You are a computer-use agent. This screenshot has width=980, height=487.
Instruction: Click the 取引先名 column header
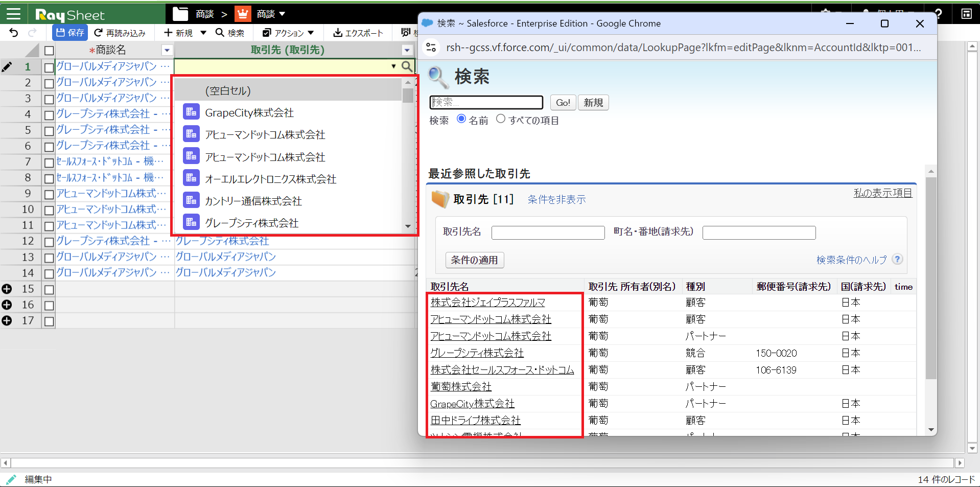pos(449,287)
